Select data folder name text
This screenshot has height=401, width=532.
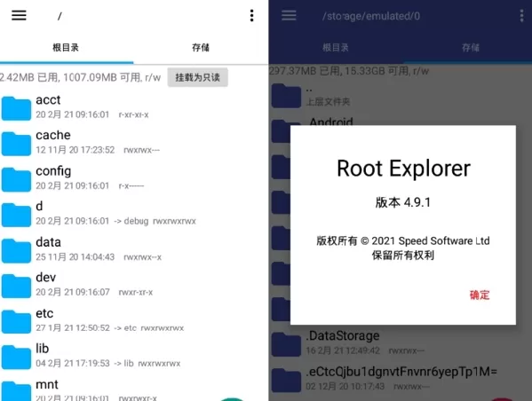(x=49, y=242)
